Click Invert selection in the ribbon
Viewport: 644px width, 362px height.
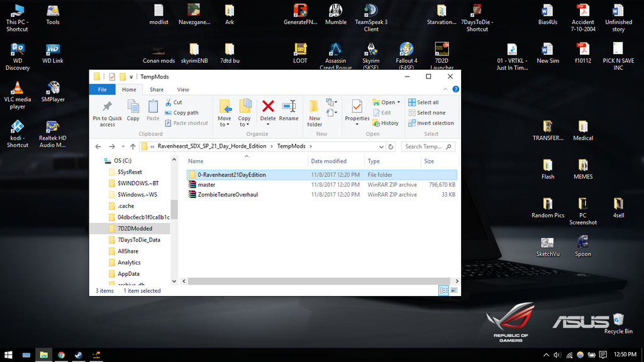pyautogui.click(x=431, y=123)
